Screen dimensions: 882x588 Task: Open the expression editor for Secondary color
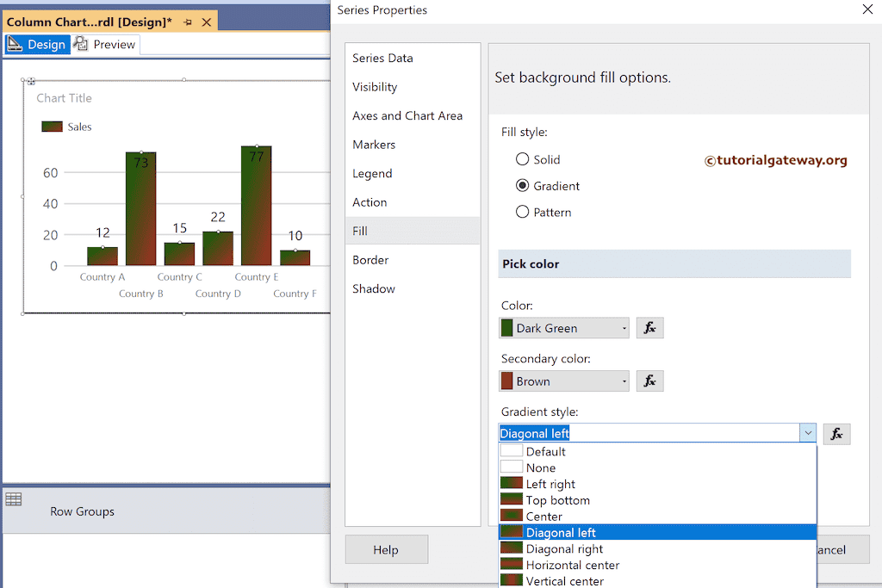[650, 381]
